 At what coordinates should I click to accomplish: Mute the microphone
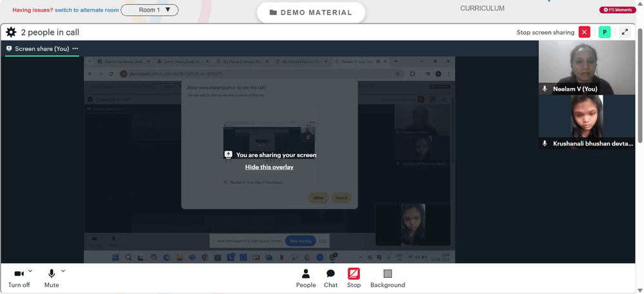coord(52,279)
